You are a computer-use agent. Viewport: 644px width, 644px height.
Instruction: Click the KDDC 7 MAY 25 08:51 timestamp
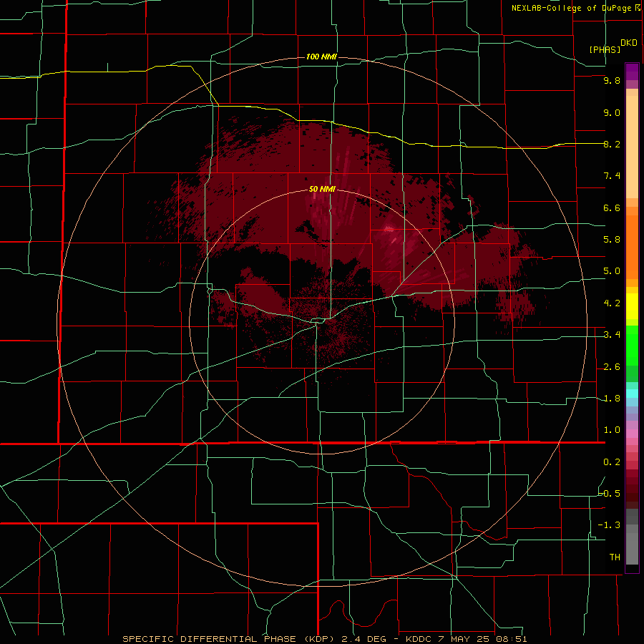[467, 639]
